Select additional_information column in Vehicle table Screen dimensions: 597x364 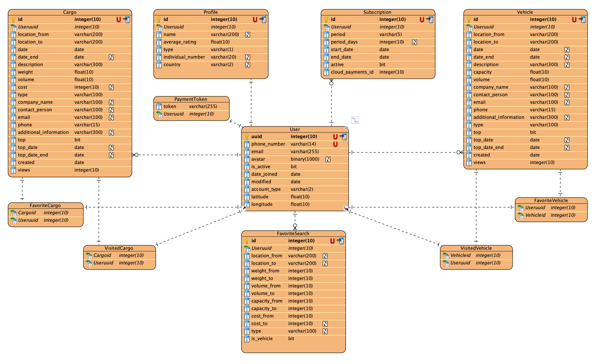pos(499,117)
